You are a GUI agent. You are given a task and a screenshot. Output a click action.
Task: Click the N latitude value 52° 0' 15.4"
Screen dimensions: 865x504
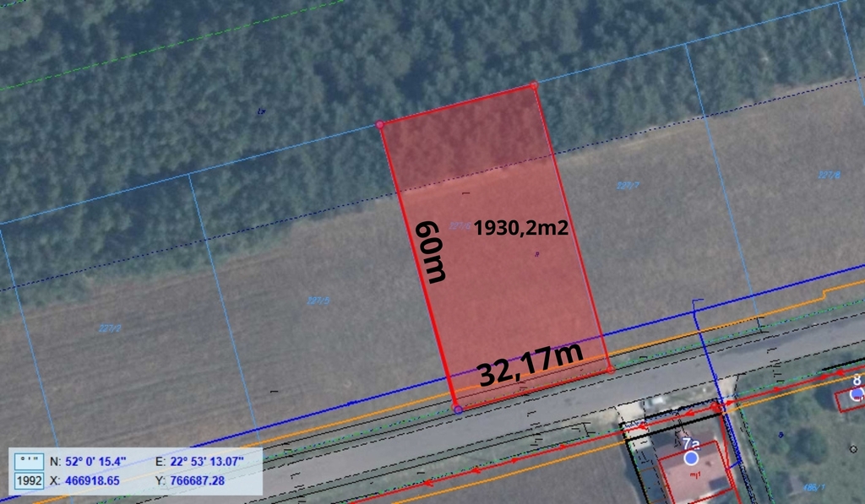tap(95, 461)
